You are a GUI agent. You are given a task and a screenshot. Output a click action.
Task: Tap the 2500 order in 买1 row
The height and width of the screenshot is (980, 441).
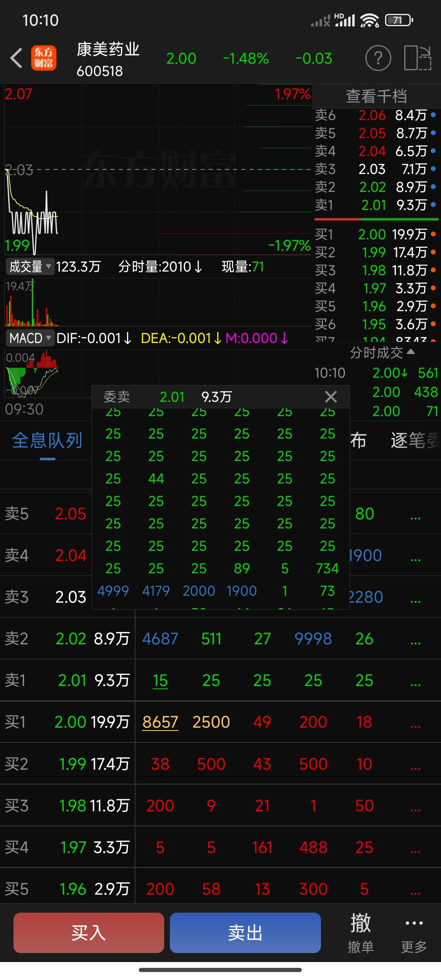[211, 722]
